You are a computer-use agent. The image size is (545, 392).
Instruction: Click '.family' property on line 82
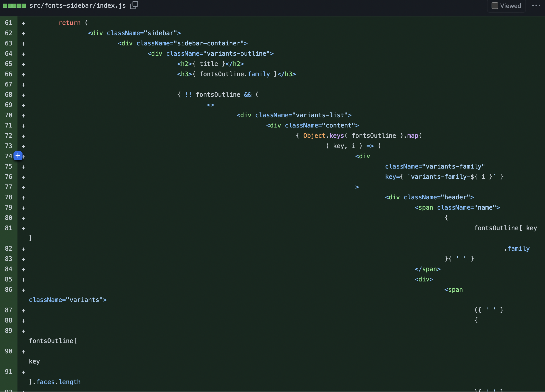point(517,249)
